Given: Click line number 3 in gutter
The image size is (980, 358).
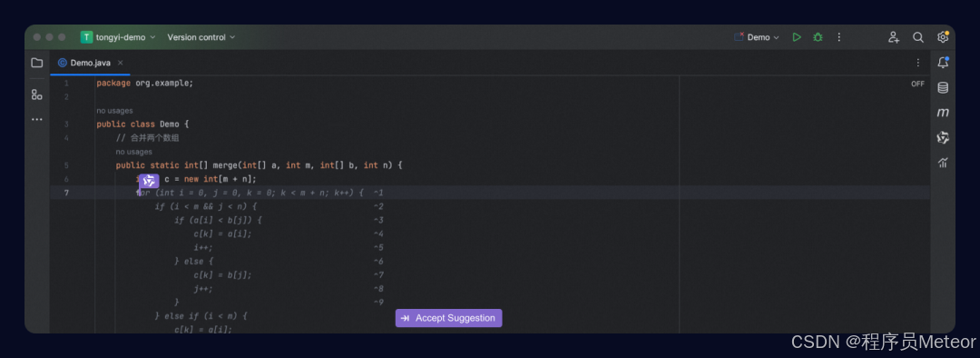Looking at the screenshot, I should [66, 124].
